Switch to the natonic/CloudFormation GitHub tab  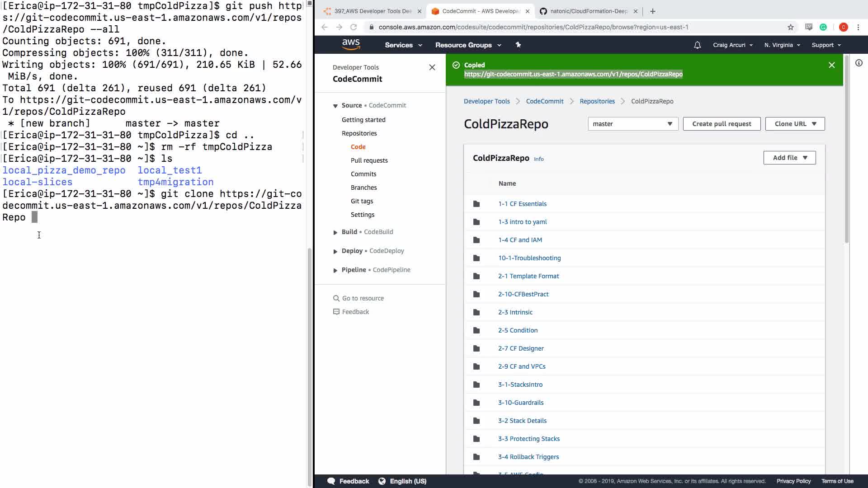coord(588,11)
